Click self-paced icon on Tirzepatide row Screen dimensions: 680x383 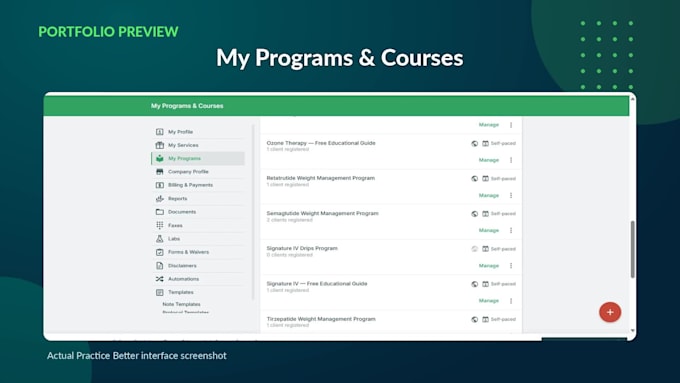click(485, 319)
